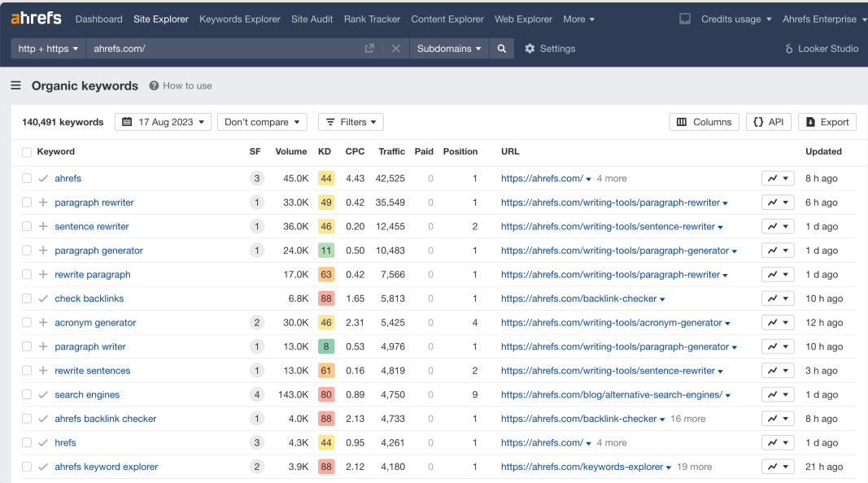868x483 pixels.
Task: Add rewrite paragraph via plus icon
Action: point(43,274)
